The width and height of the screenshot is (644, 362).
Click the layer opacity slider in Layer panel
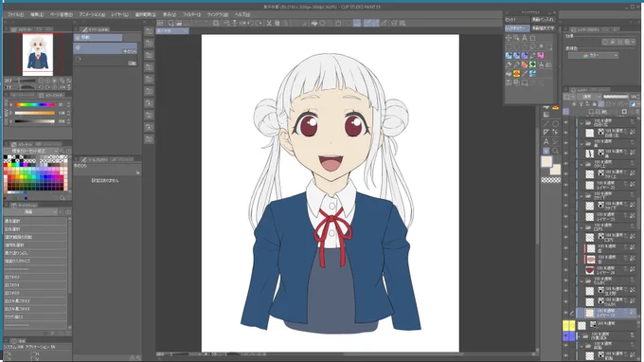coord(616,97)
